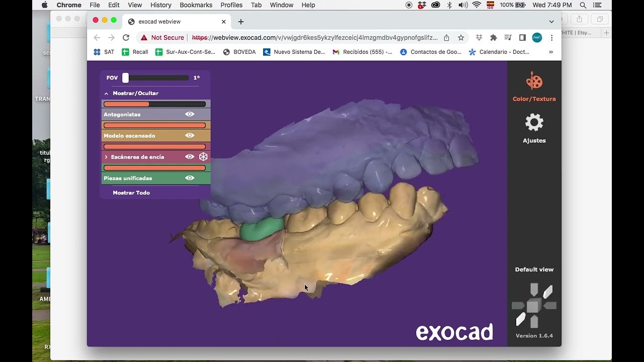Open the Dropbox extension in Chrome toolbar
The image size is (644, 362).
click(479, 38)
